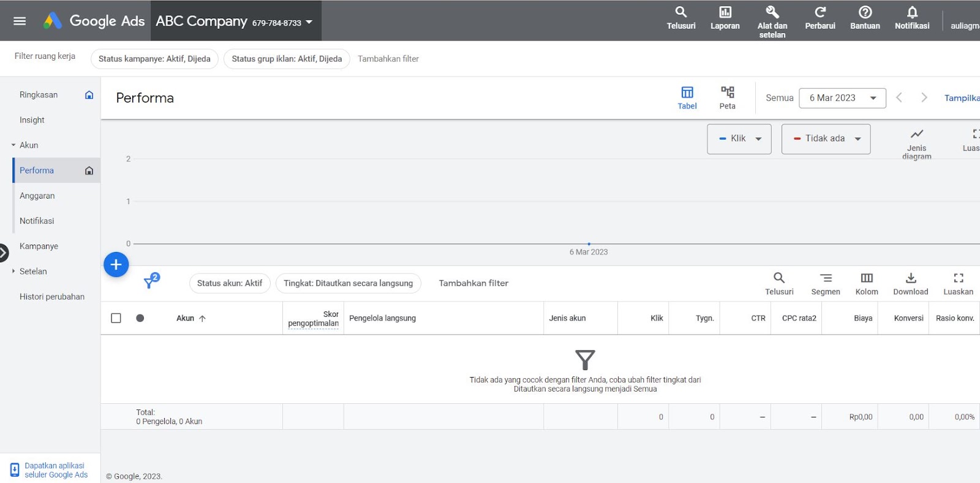Click Dapatkan aplikasi seluler Google Ads link
The width and height of the screenshot is (980, 483).
(56, 470)
